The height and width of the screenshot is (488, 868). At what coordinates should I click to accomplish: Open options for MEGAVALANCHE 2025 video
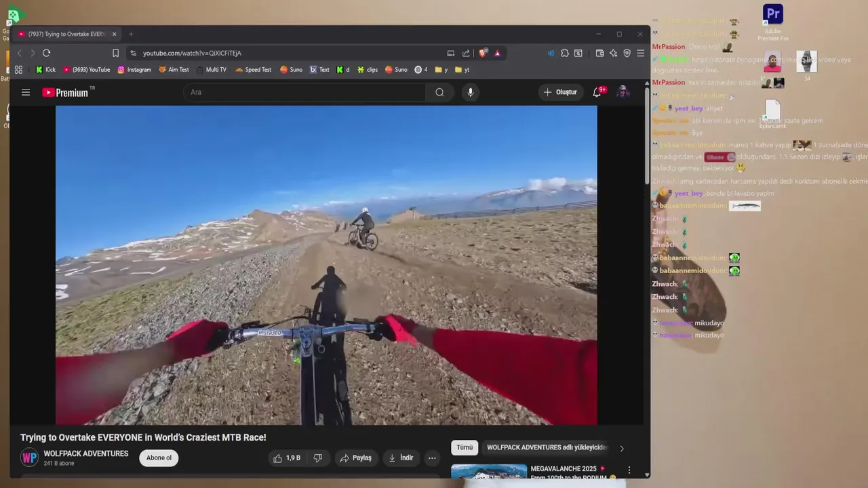tap(629, 470)
